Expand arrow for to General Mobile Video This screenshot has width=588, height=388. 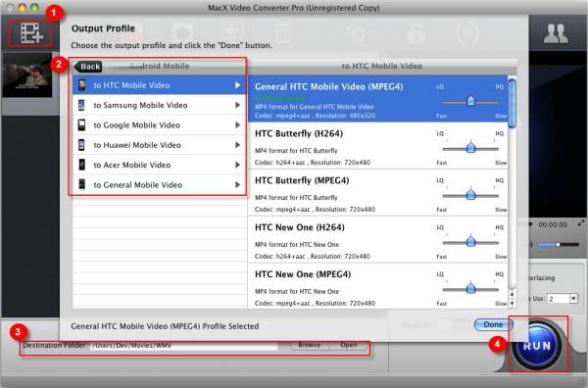pyautogui.click(x=237, y=184)
